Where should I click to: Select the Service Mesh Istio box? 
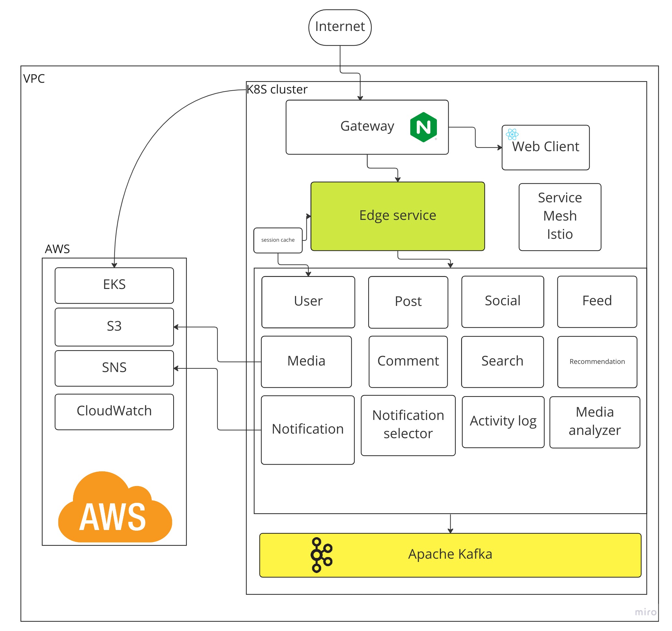click(560, 217)
